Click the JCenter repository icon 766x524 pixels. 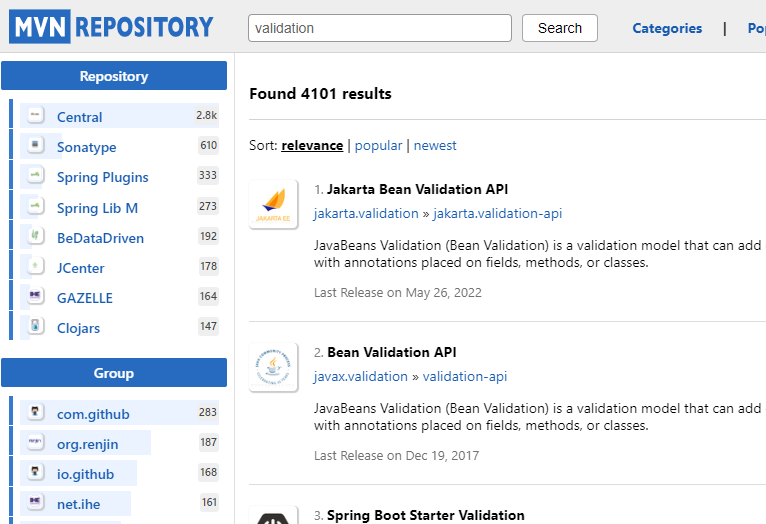35,266
